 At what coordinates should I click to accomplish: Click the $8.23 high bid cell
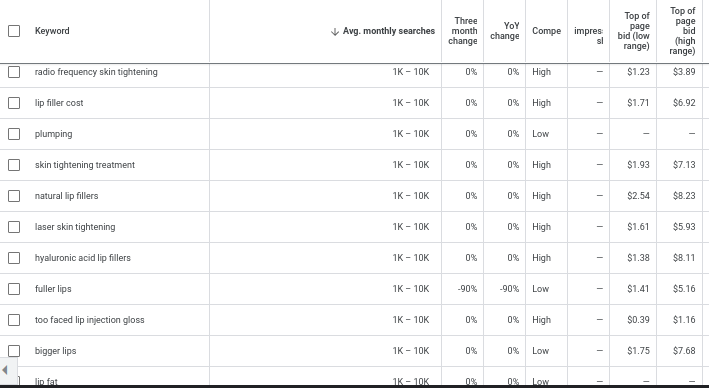(x=684, y=196)
